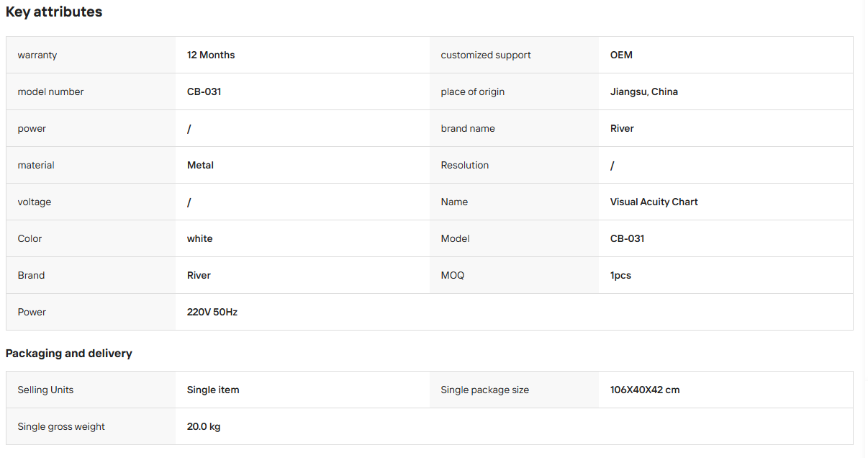Click the 220V 50Hz Power value

[x=212, y=312]
